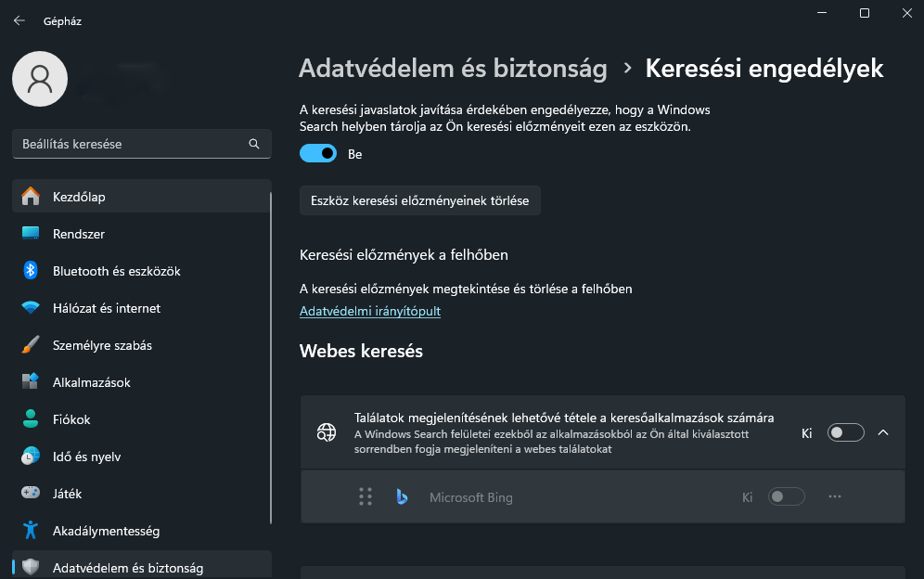Screen dimensions: 924x579
Task: Collapse the search apps results section
Action: point(883,432)
